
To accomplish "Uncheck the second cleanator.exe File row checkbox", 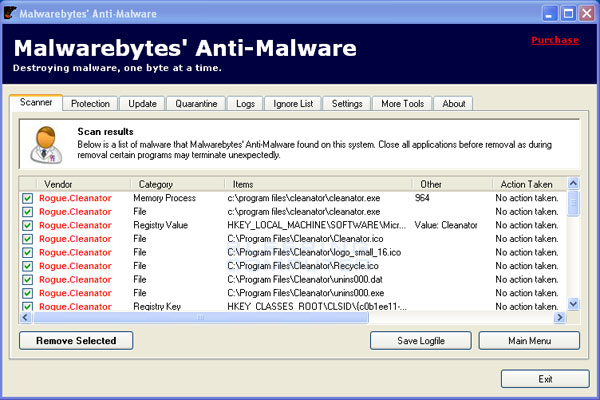I will (27, 212).
